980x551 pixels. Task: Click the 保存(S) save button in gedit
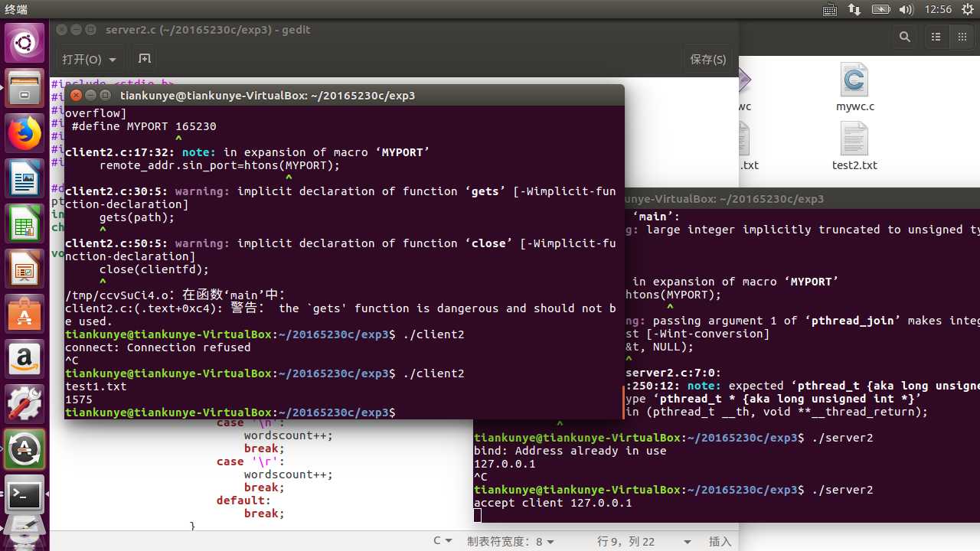[x=707, y=59]
